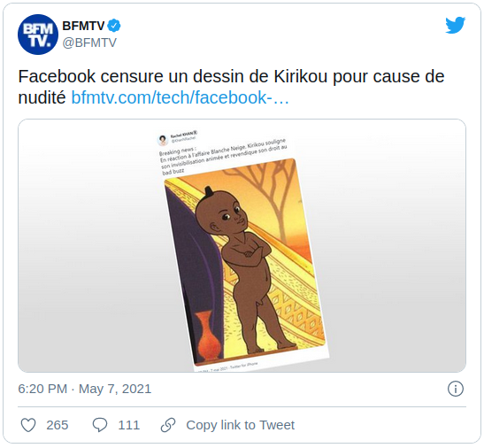This screenshot has height=448, width=484.
Task: Open the @BFMTV handle
Action: click(x=89, y=42)
